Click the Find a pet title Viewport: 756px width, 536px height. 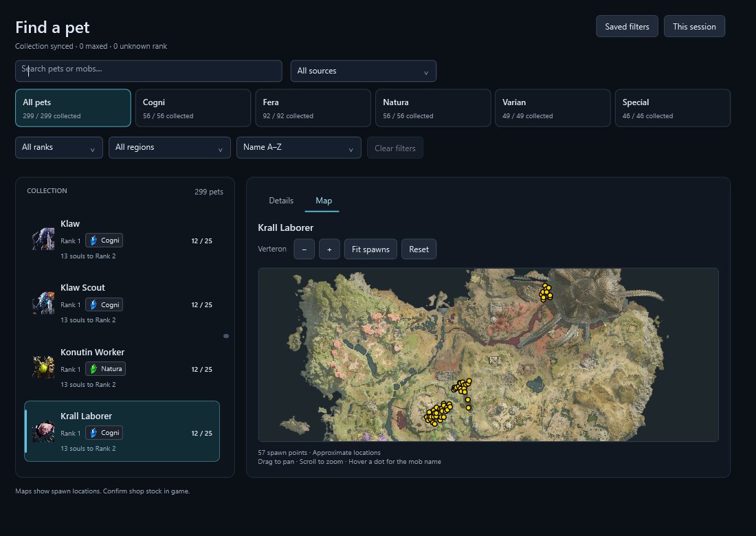point(52,27)
